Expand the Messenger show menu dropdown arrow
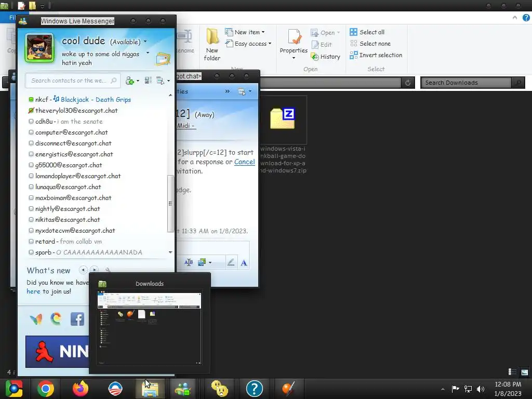Screen dimensions: 532x399 (x=168, y=81)
